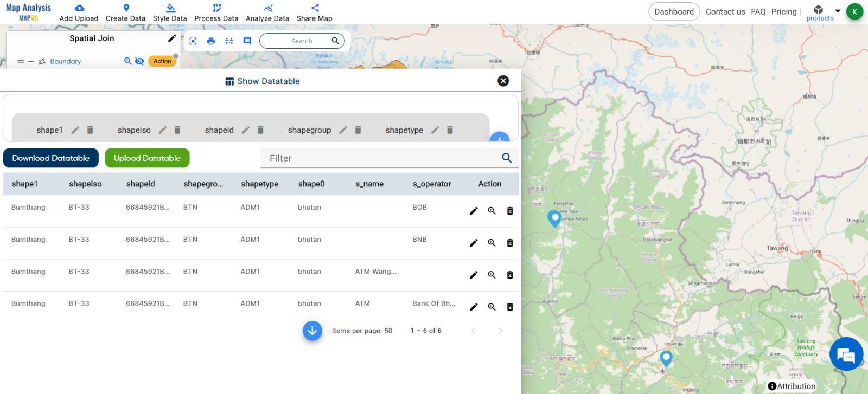
Task: Zoom to the BOB operator row feature
Action: click(492, 211)
